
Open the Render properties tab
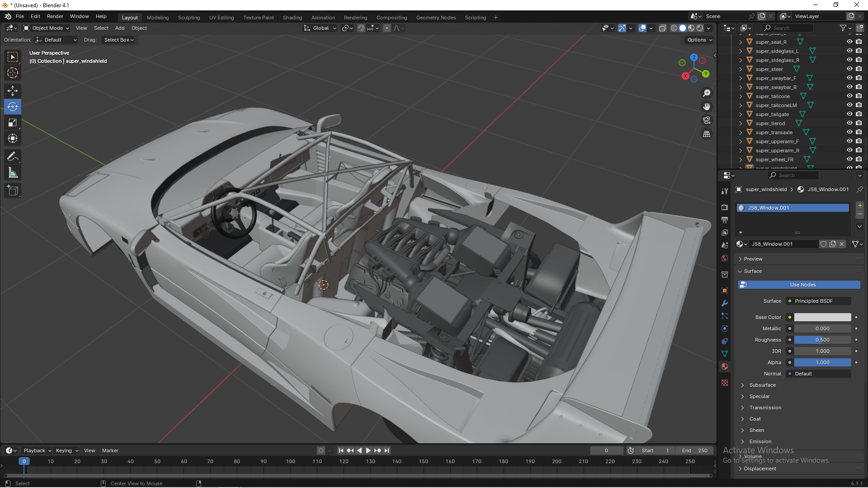pyautogui.click(x=725, y=207)
